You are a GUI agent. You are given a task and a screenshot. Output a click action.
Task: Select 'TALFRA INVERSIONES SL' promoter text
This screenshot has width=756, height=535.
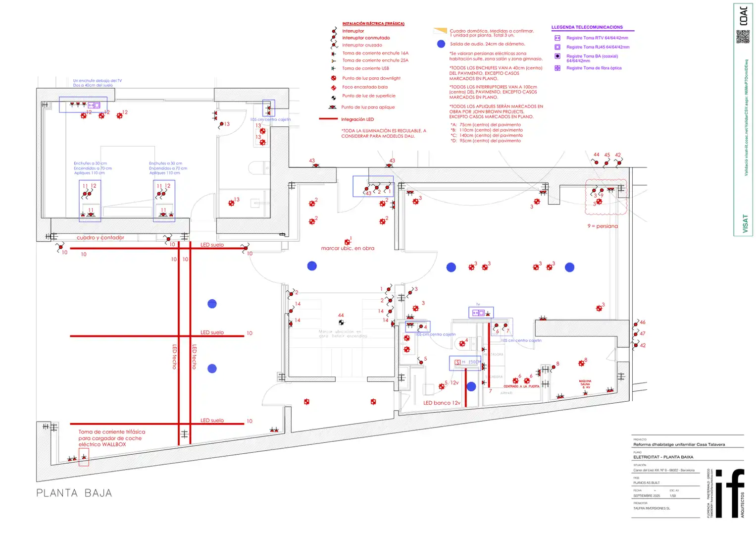pos(652,508)
